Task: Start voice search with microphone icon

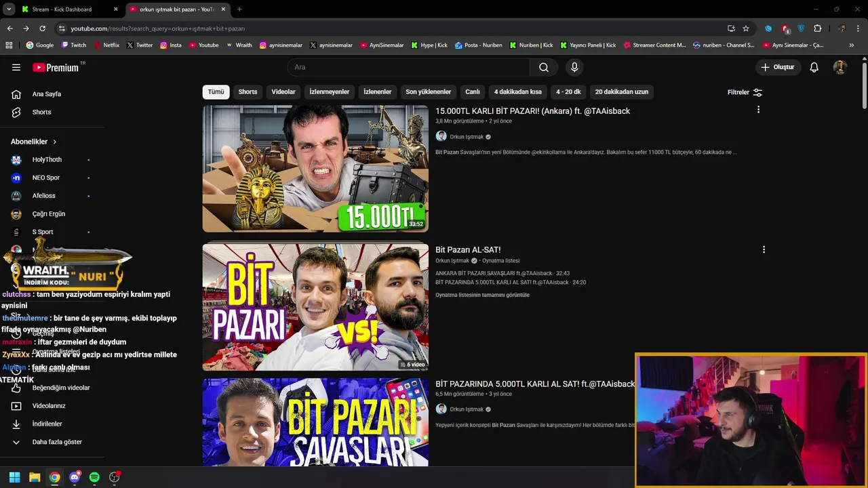Action: click(574, 67)
